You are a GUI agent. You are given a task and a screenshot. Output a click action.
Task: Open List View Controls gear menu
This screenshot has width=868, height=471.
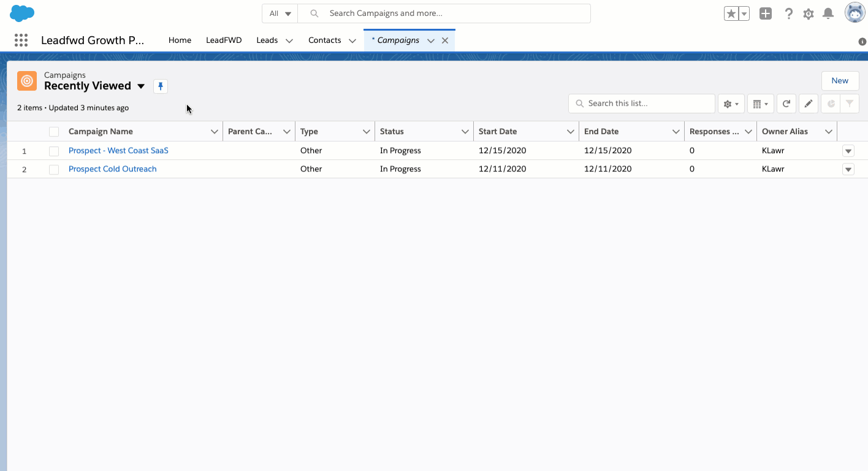[x=731, y=104]
